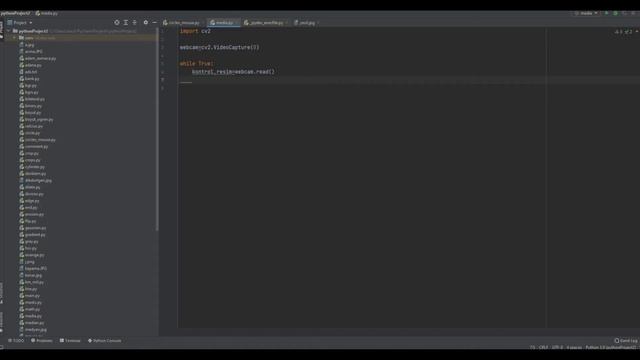Open the Problems tool window tab
This screenshot has width=640, height=360.
42,340
